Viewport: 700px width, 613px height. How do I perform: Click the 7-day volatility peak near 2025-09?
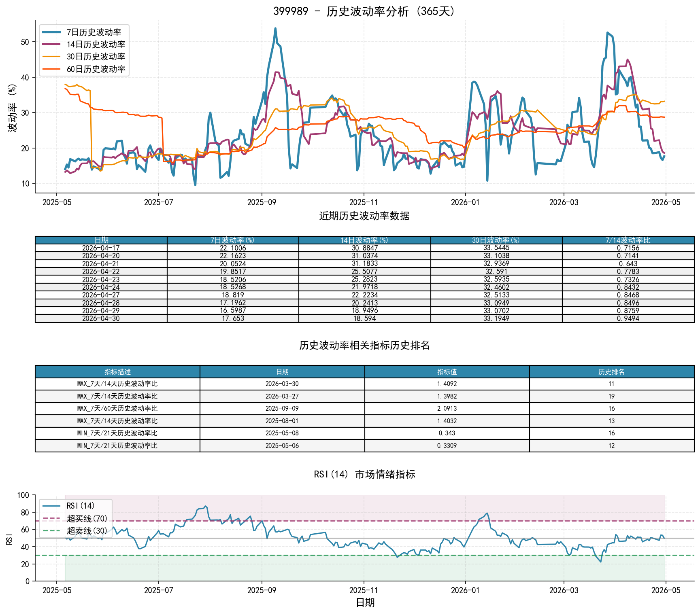pyautogui.click(x=275, y=28)
